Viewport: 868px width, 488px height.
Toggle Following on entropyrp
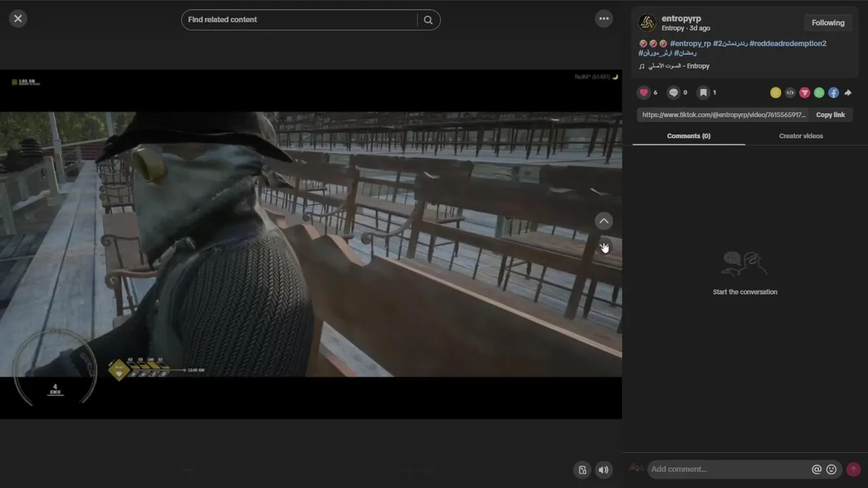coord(828,22)
